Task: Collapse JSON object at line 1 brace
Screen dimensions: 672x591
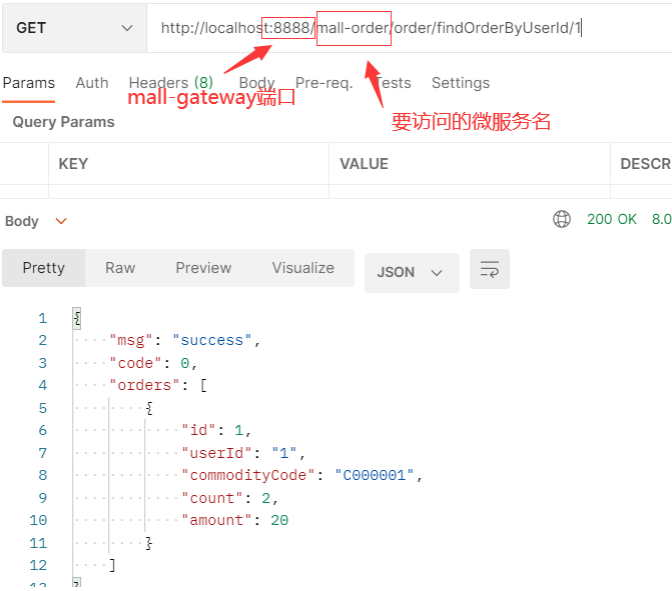Action: [77, 318]
